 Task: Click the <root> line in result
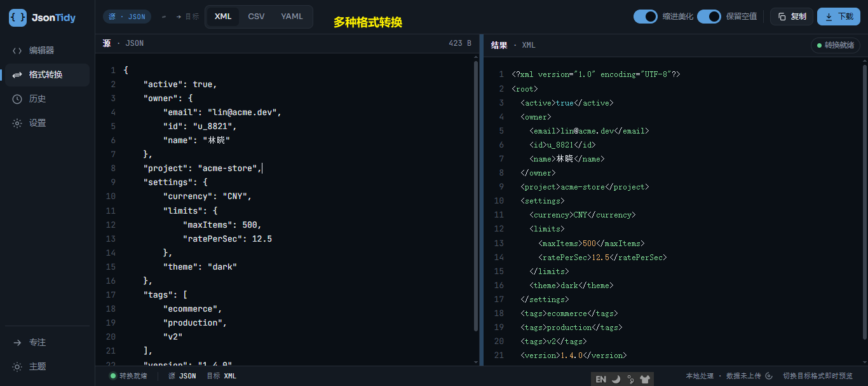tap(525, 89)
